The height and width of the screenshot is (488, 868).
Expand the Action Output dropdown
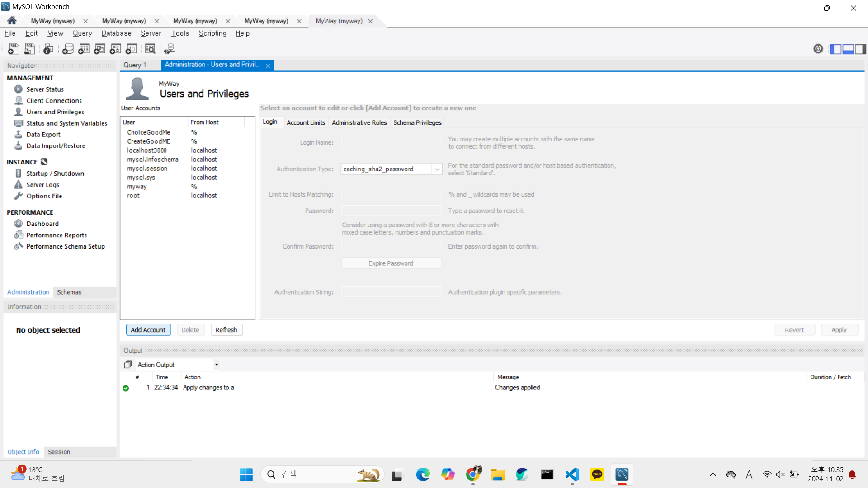click(217, 365)
